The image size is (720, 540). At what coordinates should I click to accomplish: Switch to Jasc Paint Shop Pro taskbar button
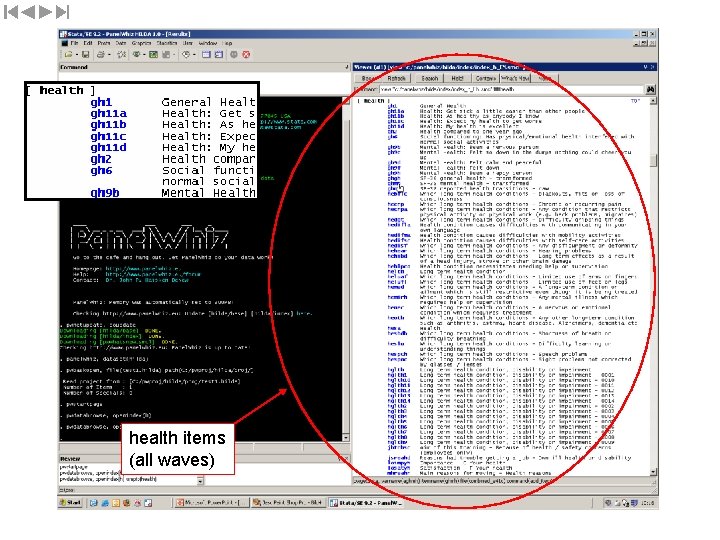click(288, 503)
